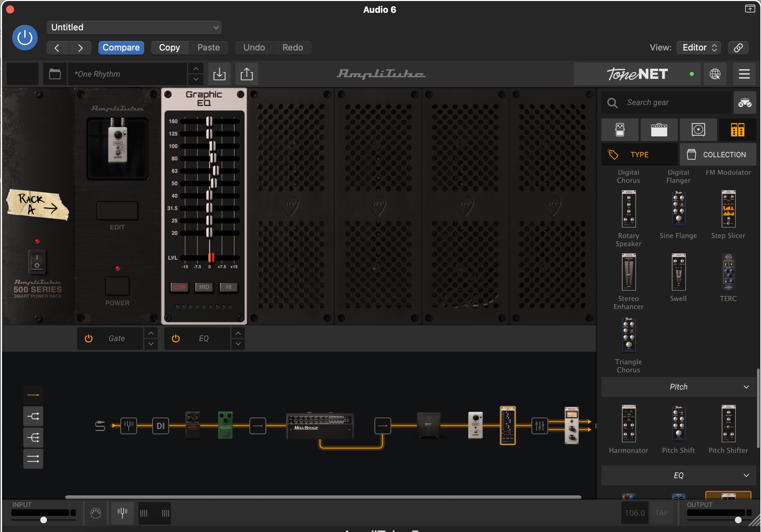761x532 pixels.
Task: Select the amplifier gear category icon
Action: pyautogui.click(x=659, y=130)
